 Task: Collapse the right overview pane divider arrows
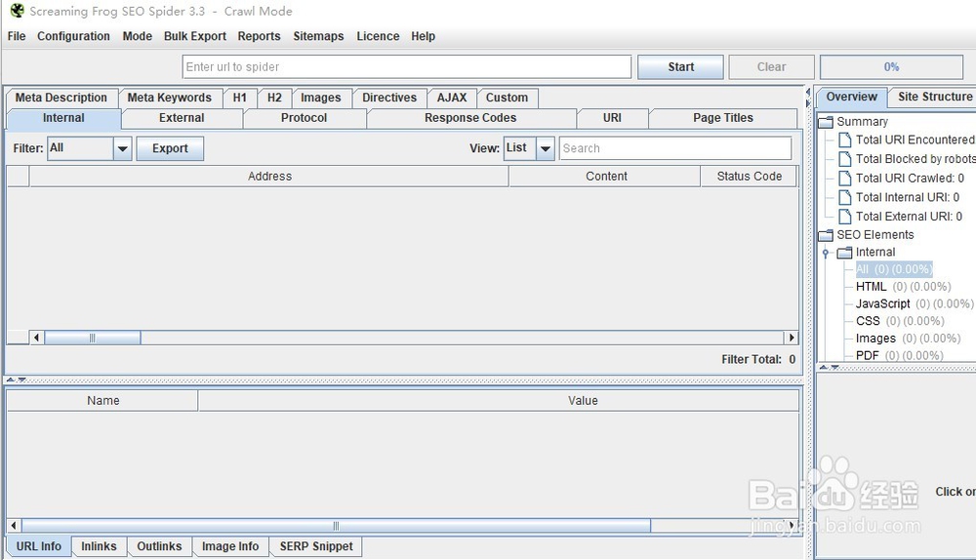(829, 367)
